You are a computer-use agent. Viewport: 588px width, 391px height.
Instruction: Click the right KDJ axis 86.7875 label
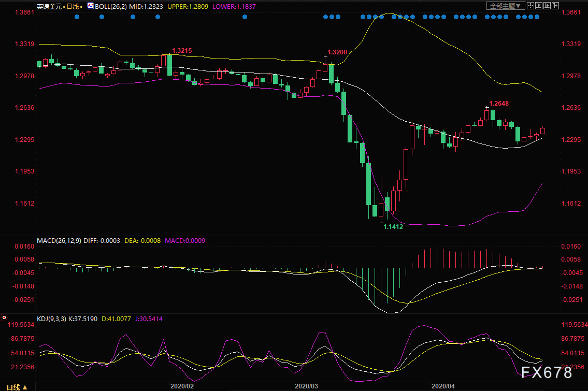tap(572, 339)
